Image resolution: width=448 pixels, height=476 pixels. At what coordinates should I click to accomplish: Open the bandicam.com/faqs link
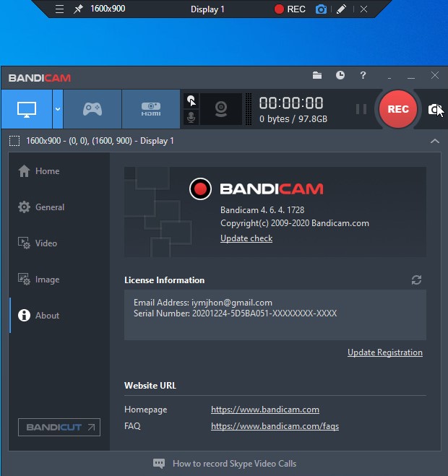click(x=275, y=426)
